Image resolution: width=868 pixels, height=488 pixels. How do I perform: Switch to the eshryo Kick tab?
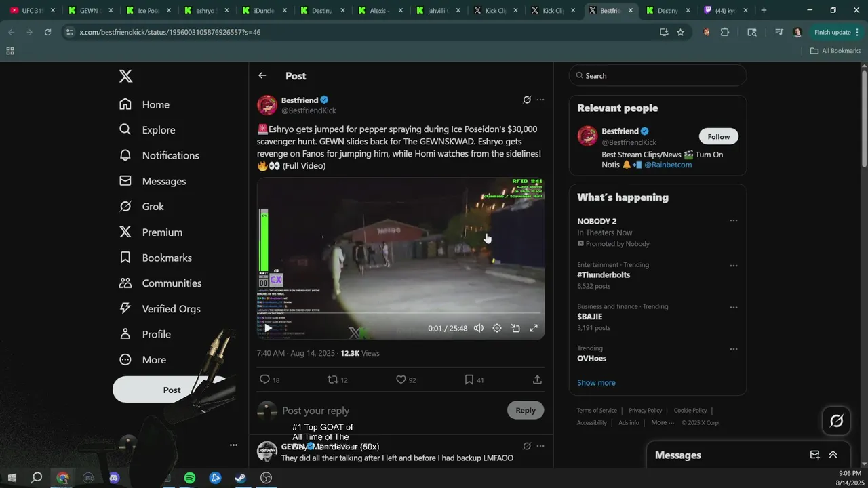(x=207, y=10)
